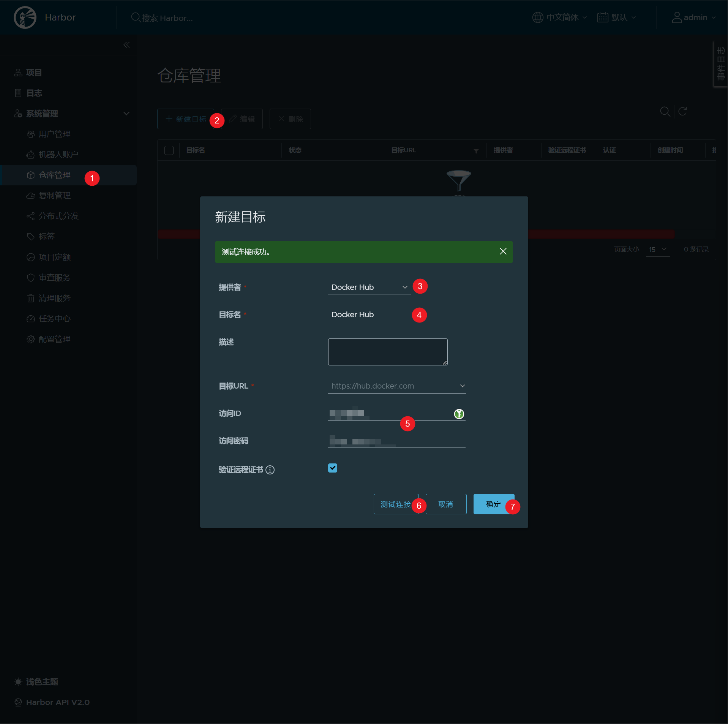Click 删除 button

tap(290, 119)
